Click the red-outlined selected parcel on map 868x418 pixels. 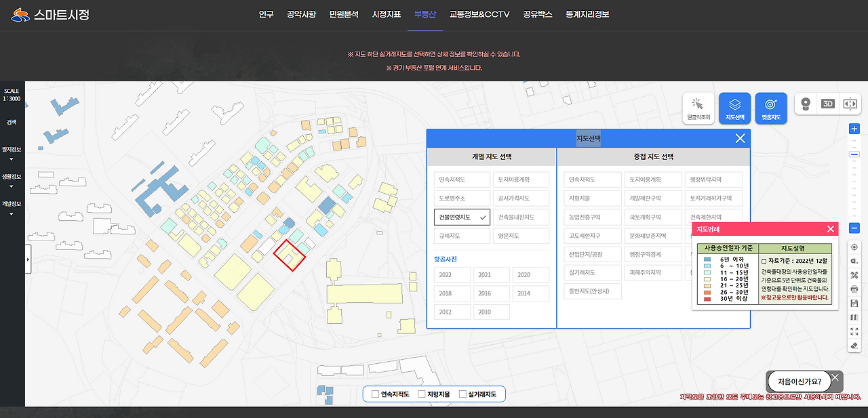[290, 255]
